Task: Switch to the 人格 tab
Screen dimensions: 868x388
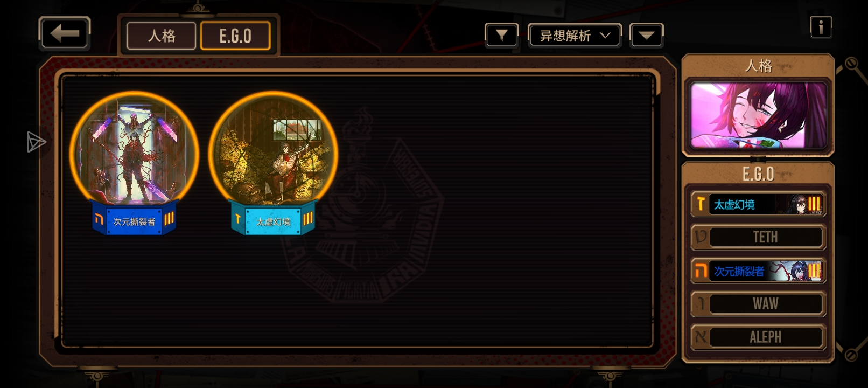Action: [x=162, y=36]
